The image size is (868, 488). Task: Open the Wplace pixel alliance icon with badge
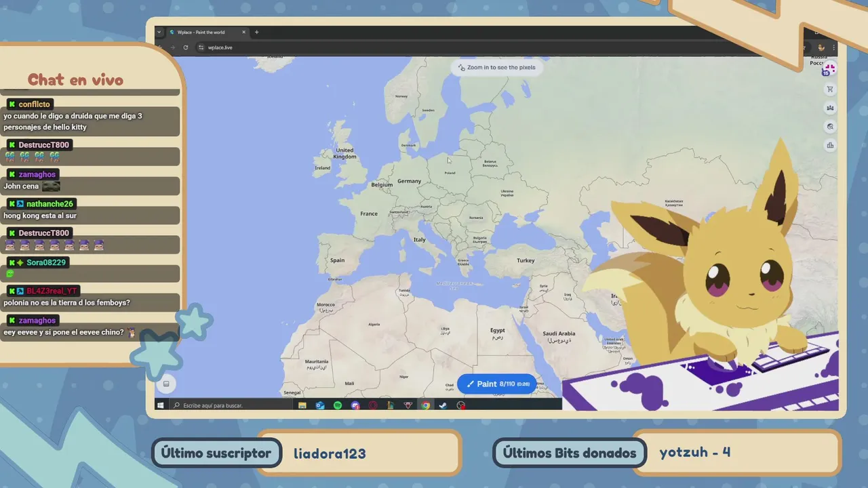[829, 70]
